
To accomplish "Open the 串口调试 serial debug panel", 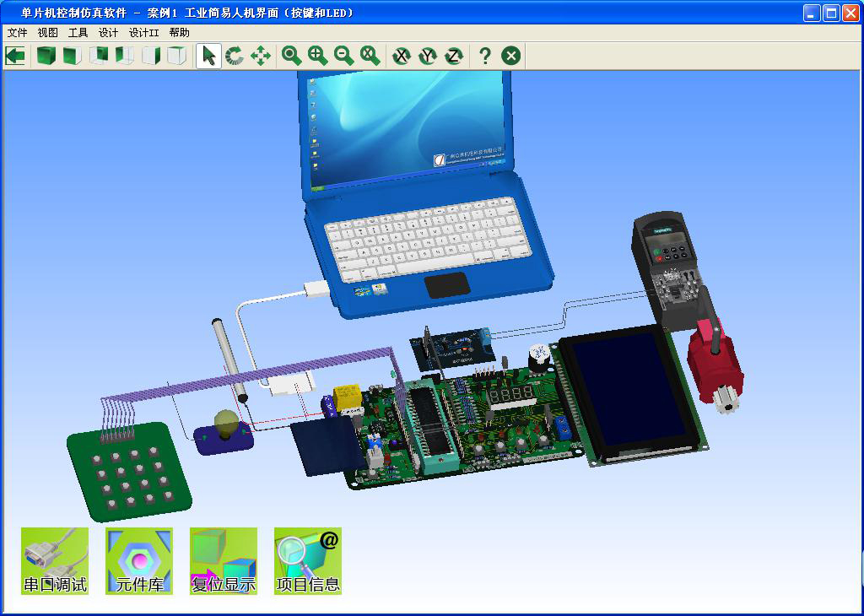I will tap(55, 561).
